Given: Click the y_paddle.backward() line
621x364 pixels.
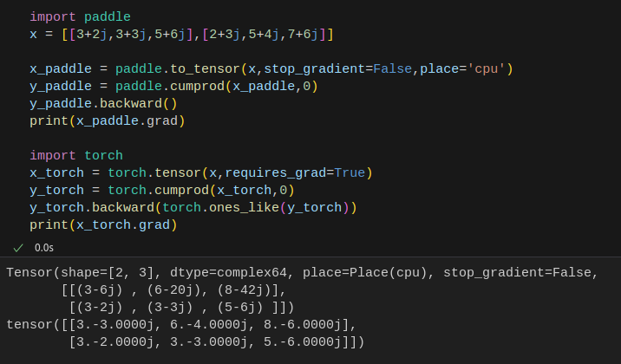Looking at the screenshot, I should click(102, 103).
